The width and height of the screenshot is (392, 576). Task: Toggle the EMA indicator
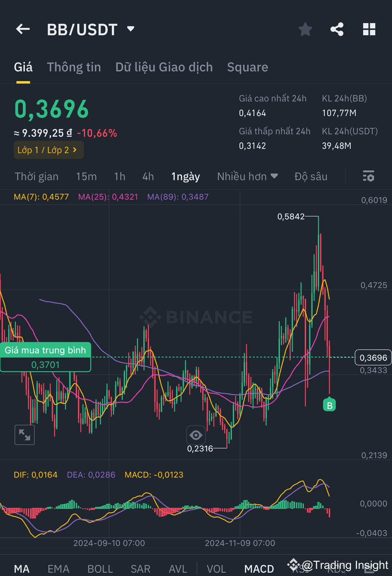point(58,568)
